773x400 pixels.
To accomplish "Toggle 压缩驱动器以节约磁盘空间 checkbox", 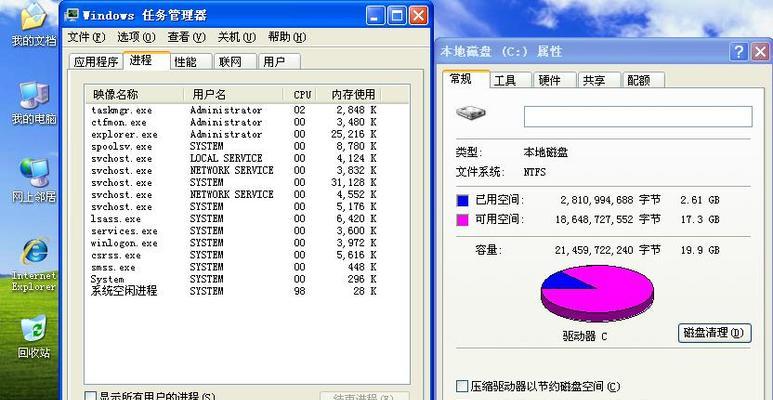I will point(462,386).
